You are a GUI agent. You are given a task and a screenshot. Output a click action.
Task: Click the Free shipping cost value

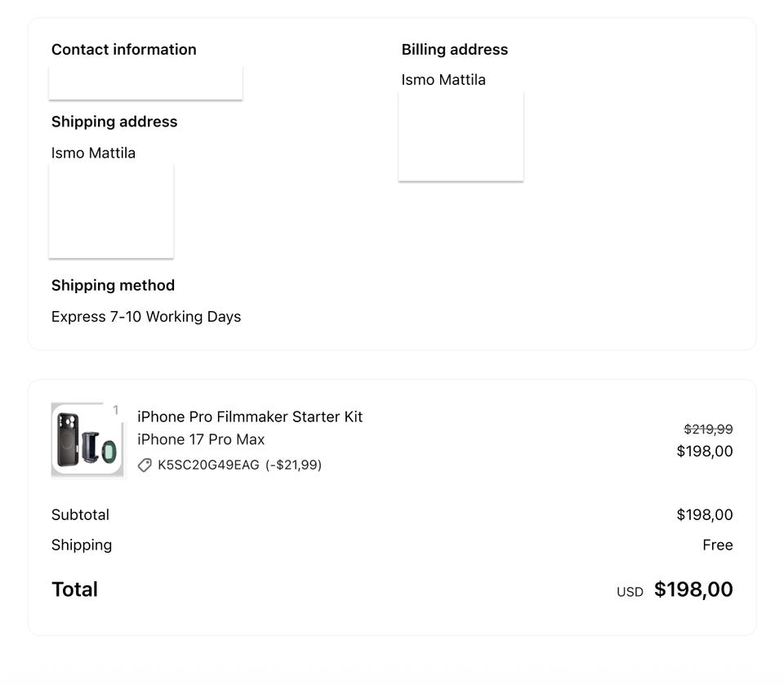718,545
